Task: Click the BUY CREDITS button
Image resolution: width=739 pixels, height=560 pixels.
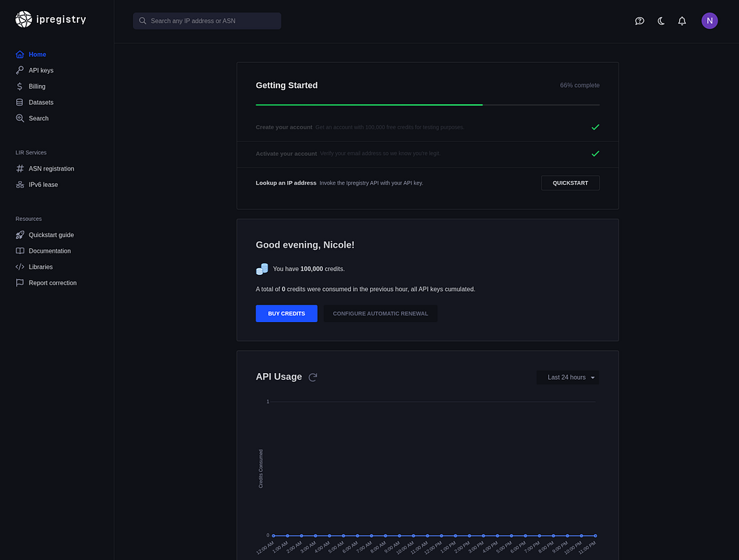Action: click(287, 314)
